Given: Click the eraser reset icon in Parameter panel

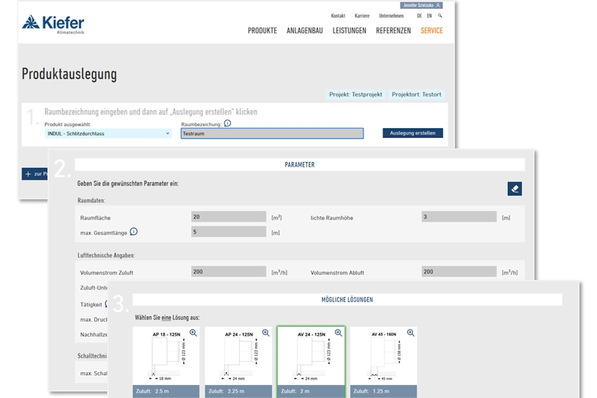Looking at the screenshot, I should (x=514, y=189).
